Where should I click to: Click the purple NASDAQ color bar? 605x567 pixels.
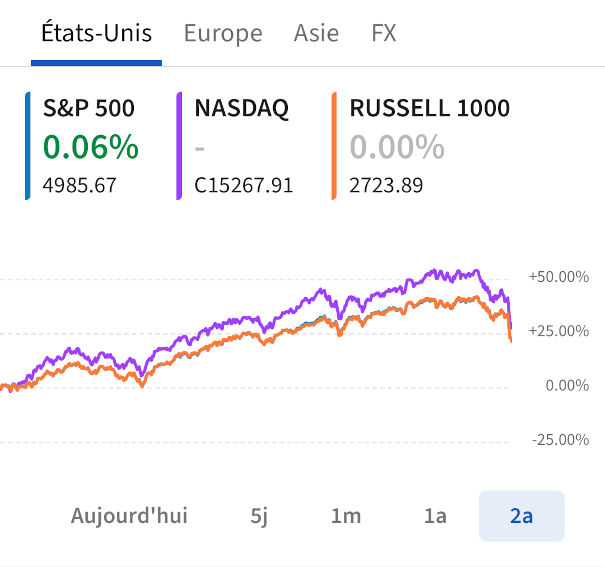(x=178, y=146)
